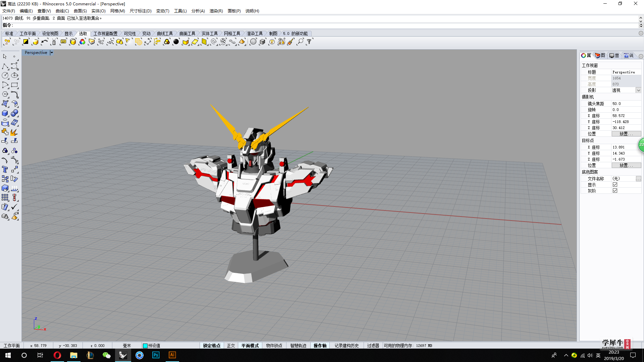644x362 pixels.
Task: Switch to the 网格工具 toolbar tab
Action: click(232, 34)
